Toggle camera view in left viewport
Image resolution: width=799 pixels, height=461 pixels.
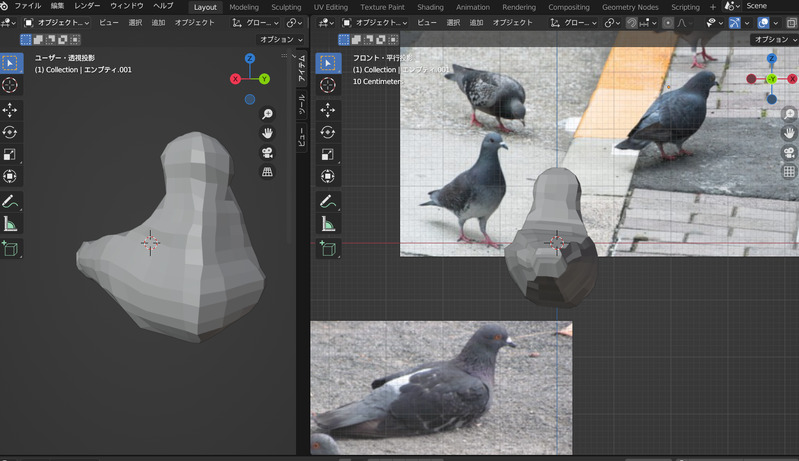[x=267, y=153]
